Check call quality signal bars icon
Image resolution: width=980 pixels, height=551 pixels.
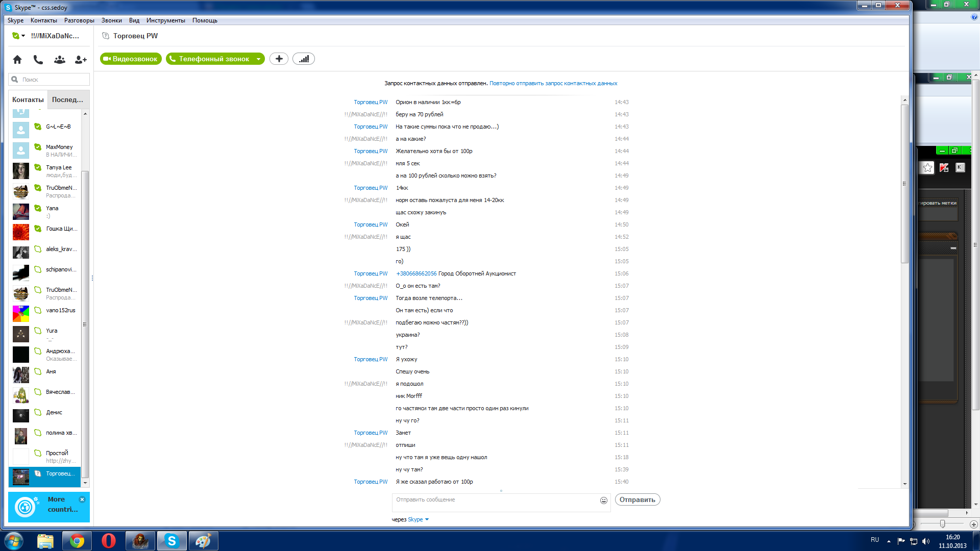(x=304, y=59)
